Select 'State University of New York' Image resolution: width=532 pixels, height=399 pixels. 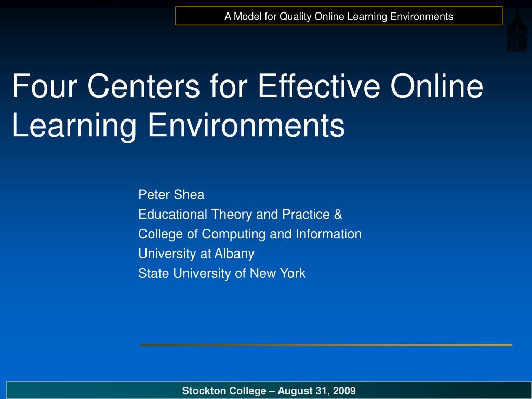222,273
